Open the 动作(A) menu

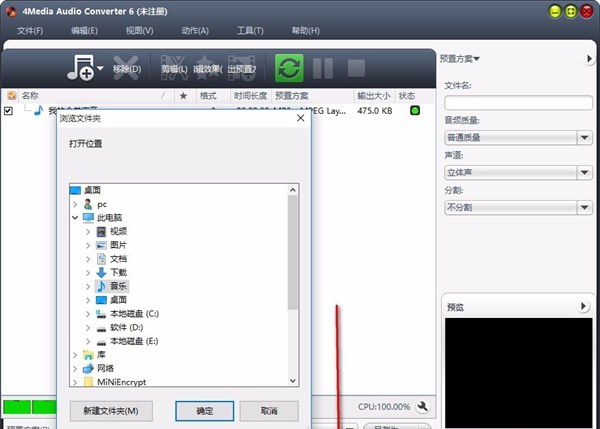tap(195, 31)
